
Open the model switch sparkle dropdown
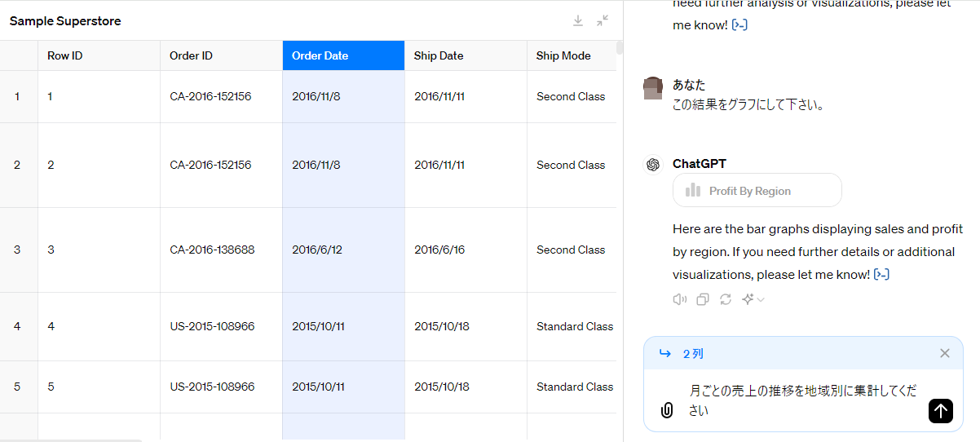tap(753, 299)
